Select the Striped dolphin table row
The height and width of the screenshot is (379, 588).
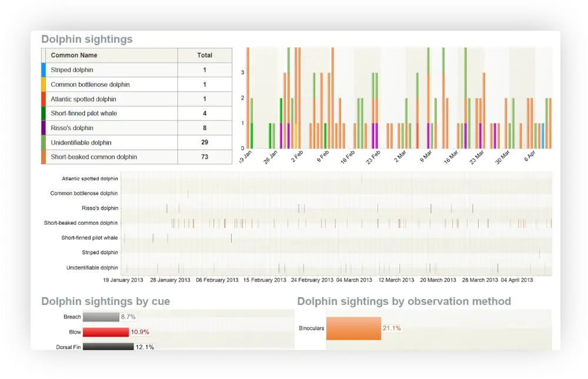pyautogui.click(x=136, y=70)
